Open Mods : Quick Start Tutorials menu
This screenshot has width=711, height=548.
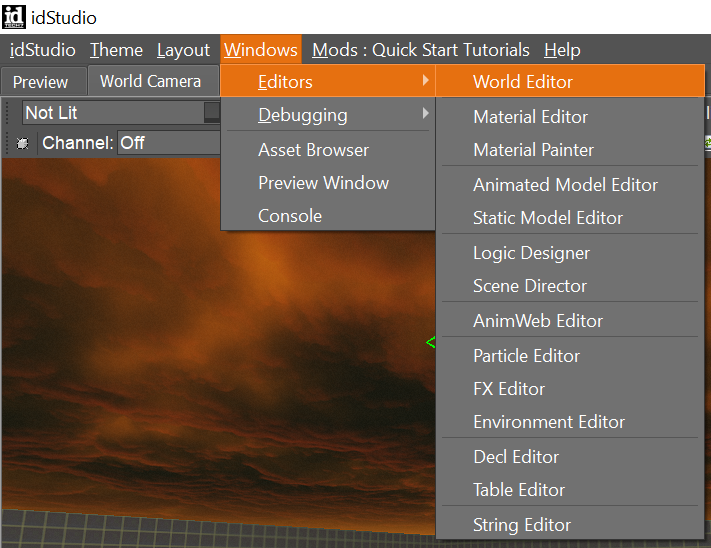(x=420, y=50)
